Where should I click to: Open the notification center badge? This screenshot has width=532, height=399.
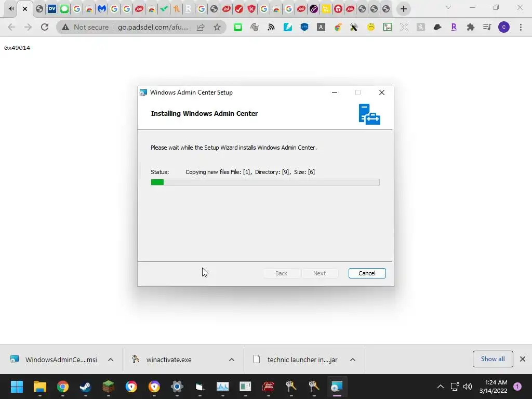click(x=517, y=387)
